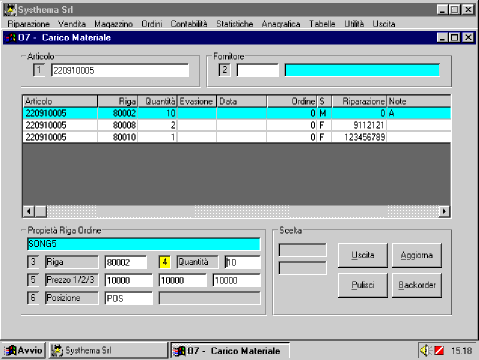
Task: Open the Vendita menu
Action: (x=72, y=24)
